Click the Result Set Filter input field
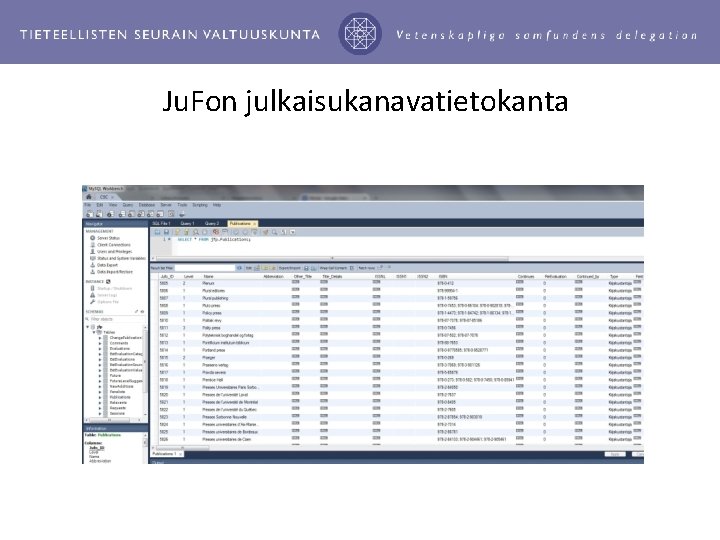The width and height of the screenshot is (720, 540). tap(205, 268)
